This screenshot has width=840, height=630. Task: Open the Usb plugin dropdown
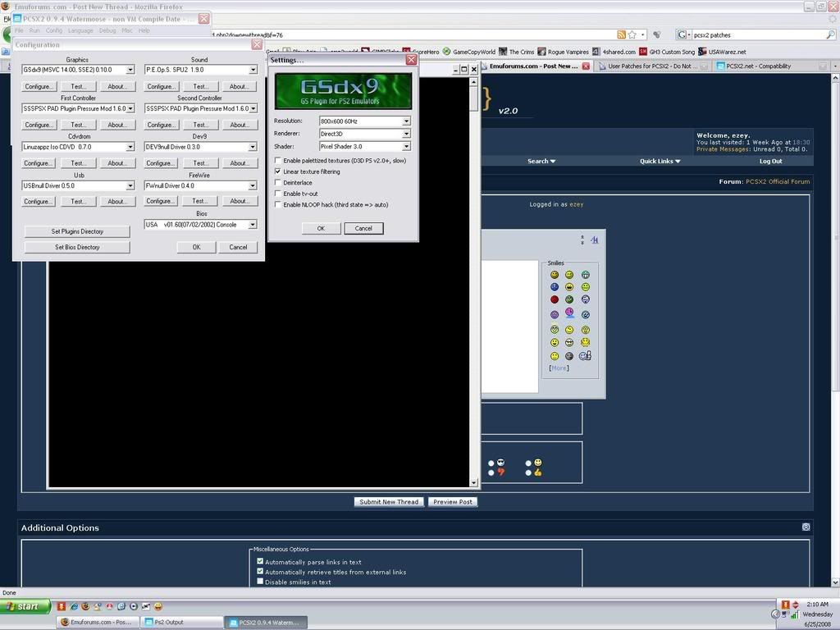pyautogui.click(x=130, y=185)
